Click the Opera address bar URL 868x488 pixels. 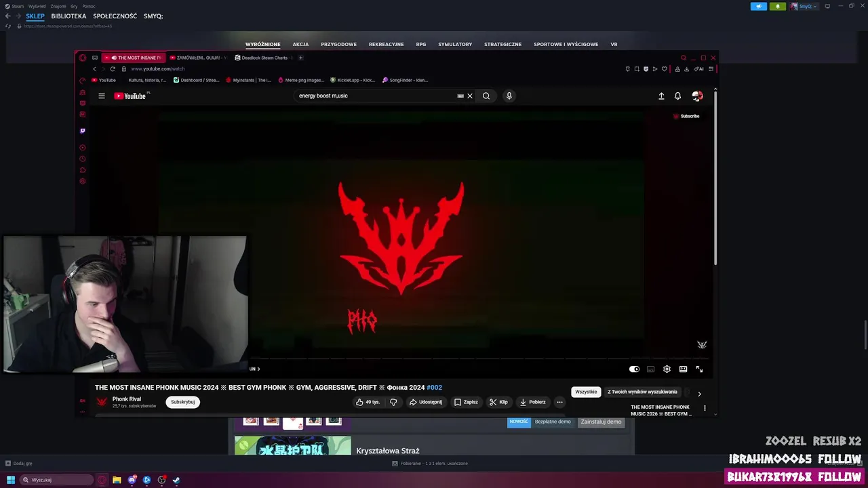(x=158, y=68)
